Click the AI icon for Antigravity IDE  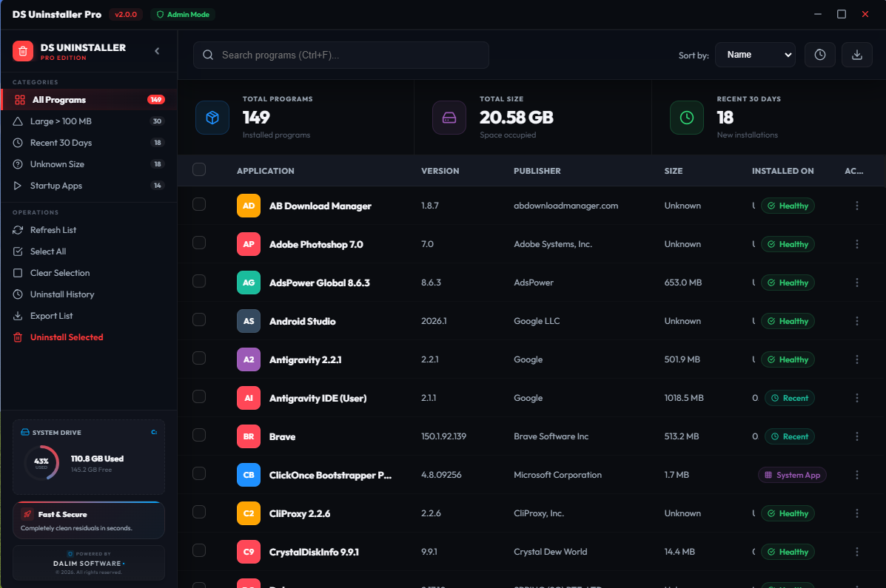coord(249,398)
